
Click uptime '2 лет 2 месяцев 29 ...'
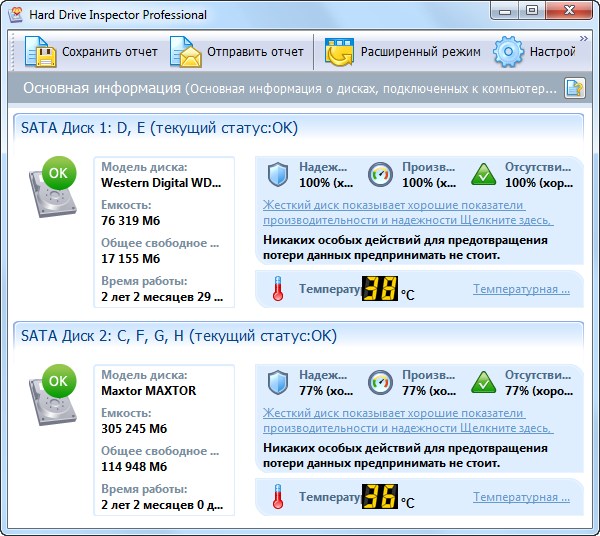click(x=162, y=297)
